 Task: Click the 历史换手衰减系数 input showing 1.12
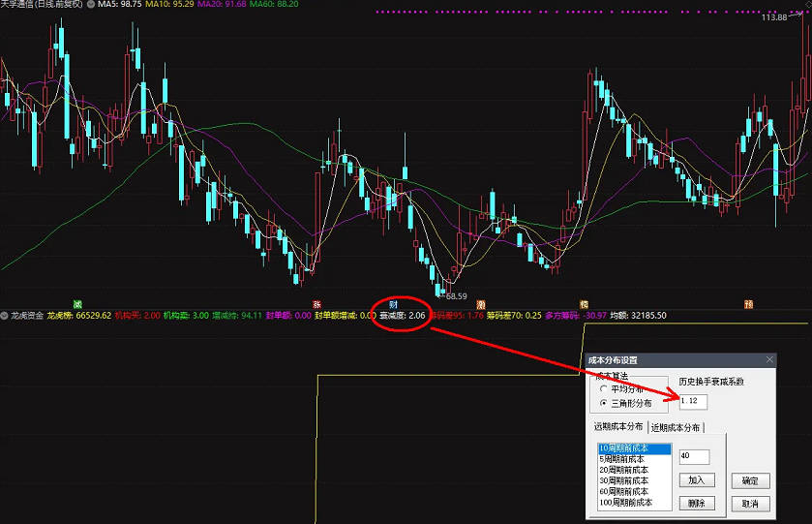tap(693, 401)
